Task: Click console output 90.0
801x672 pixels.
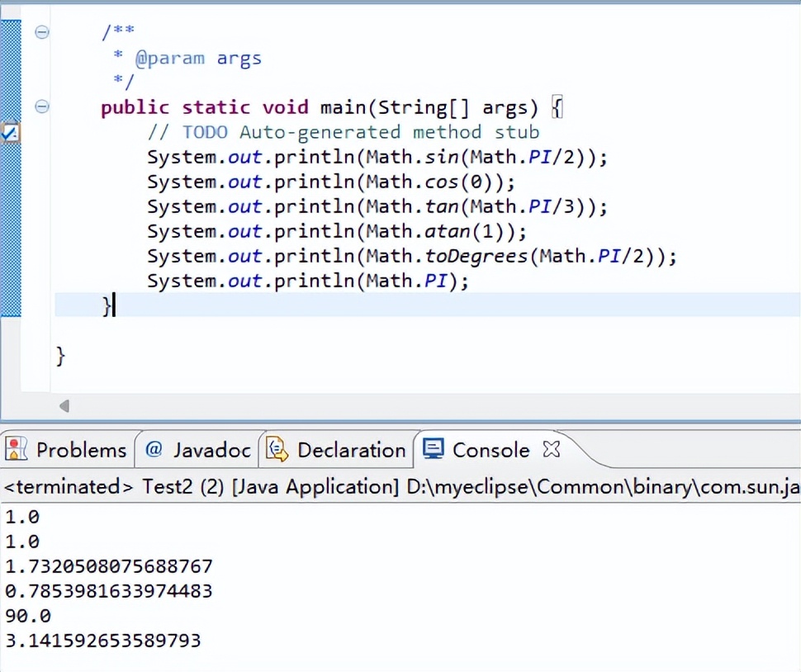Action: pyautogui.click(x=28, y=616)
